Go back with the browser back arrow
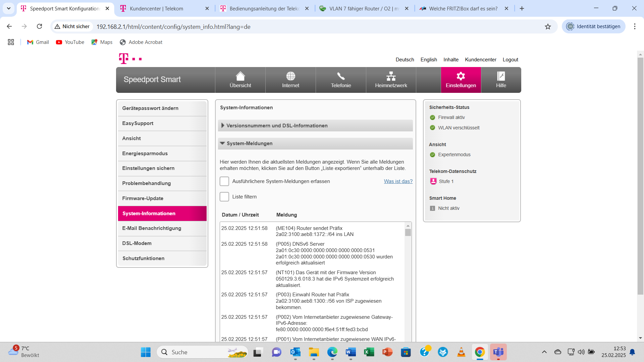 9,26
